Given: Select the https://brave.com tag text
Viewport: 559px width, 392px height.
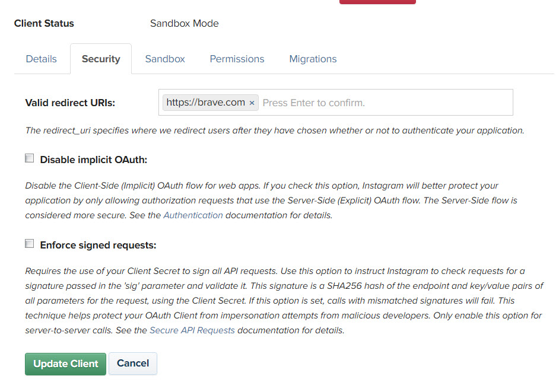Looking at the screenshot, I should point(205,102).
